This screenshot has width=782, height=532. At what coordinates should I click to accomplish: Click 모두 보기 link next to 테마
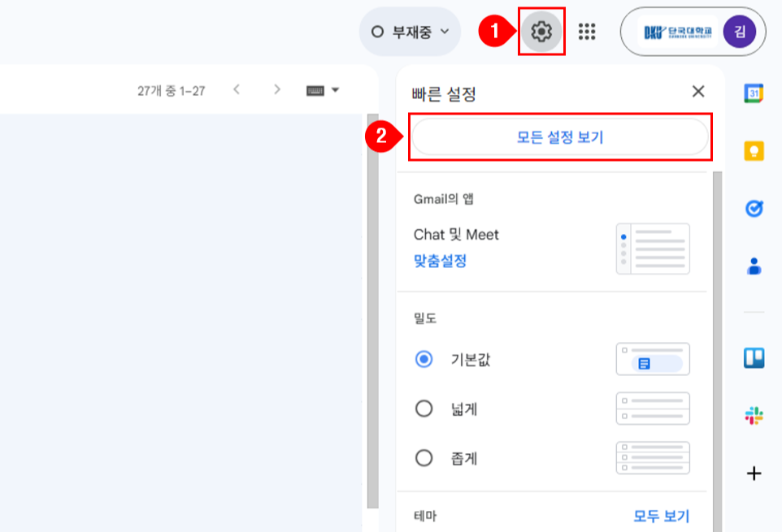tap(661, 516)
